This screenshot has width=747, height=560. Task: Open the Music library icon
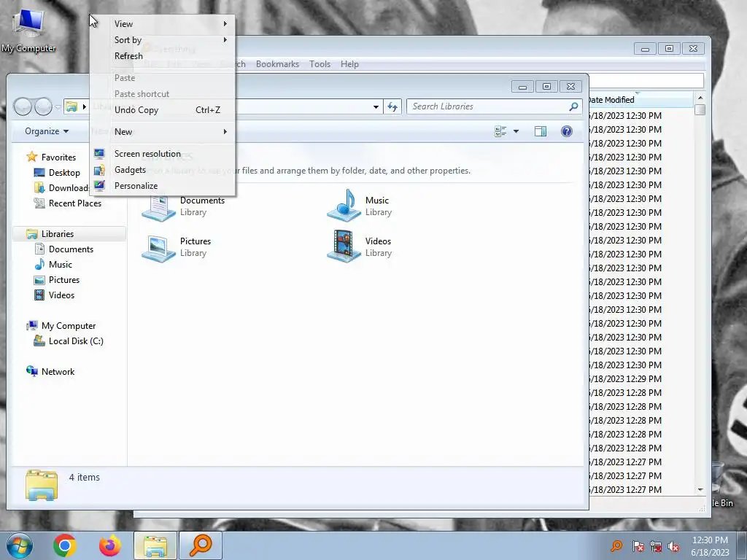point(344,206)
